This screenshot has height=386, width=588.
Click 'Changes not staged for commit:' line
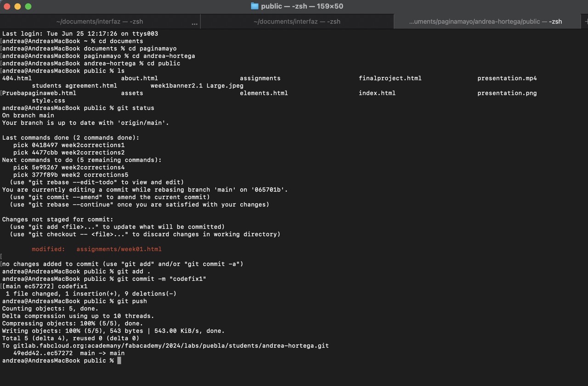click(58, 219)
